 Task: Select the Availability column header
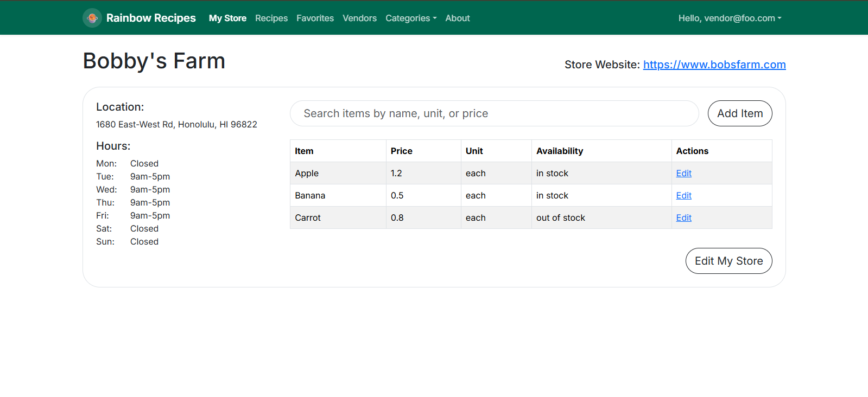coord(559,151)
